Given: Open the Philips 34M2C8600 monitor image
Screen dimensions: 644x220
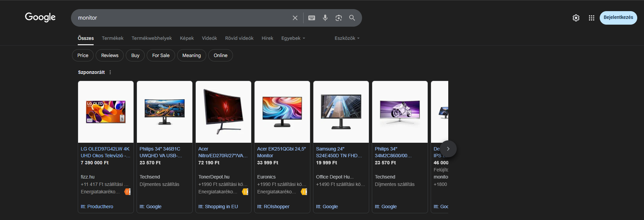Looking at the screenshot, I should click(x=400, y=112).
